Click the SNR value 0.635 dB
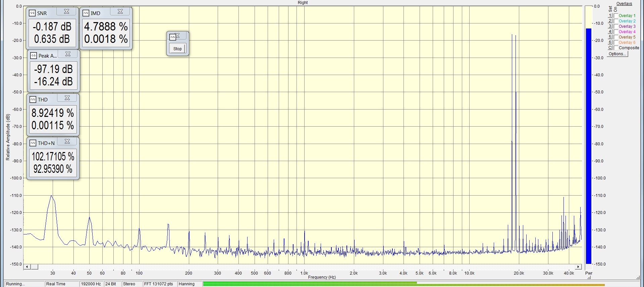The image size is (644, 287). click(x=52, y=39)
